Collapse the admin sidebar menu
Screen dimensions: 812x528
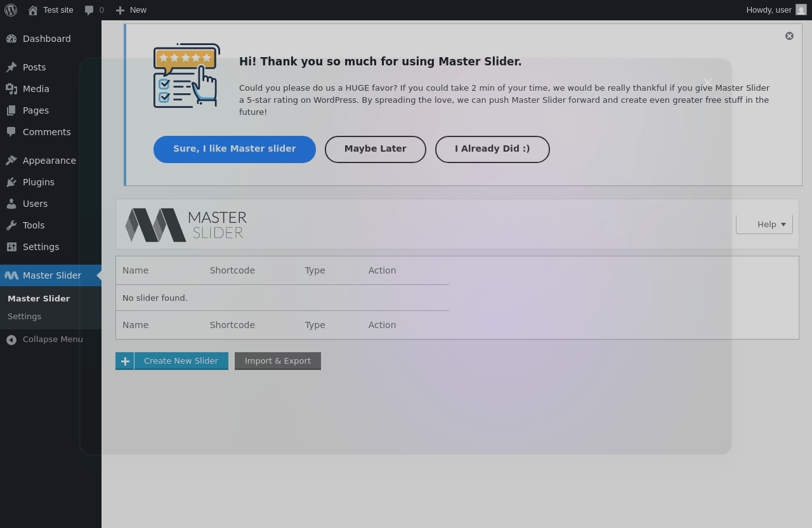click(x=51, y=340)
